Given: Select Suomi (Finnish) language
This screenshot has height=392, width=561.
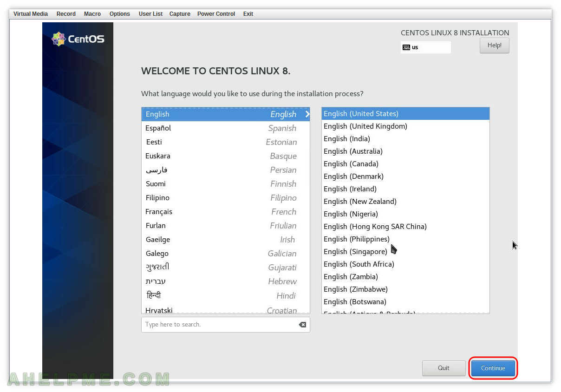Looking at the screenshot, I should 226,184.
